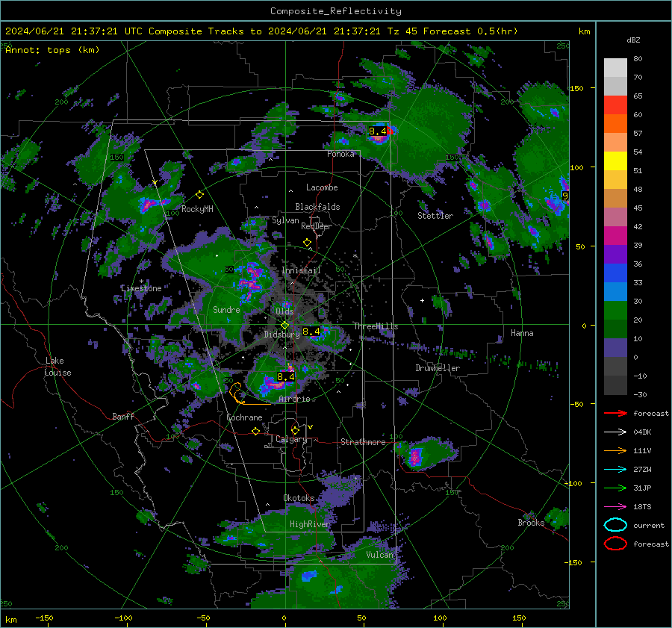Click the radar-site diamond above Didsbury
The height and width of the screenshot is (628, 672).
284,326
